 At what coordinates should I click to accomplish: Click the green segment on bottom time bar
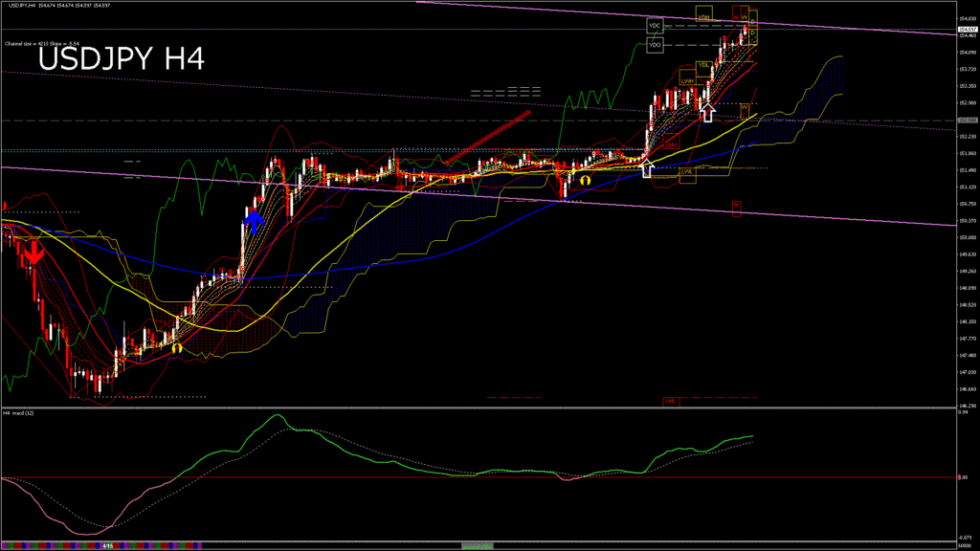click(479, 545)
